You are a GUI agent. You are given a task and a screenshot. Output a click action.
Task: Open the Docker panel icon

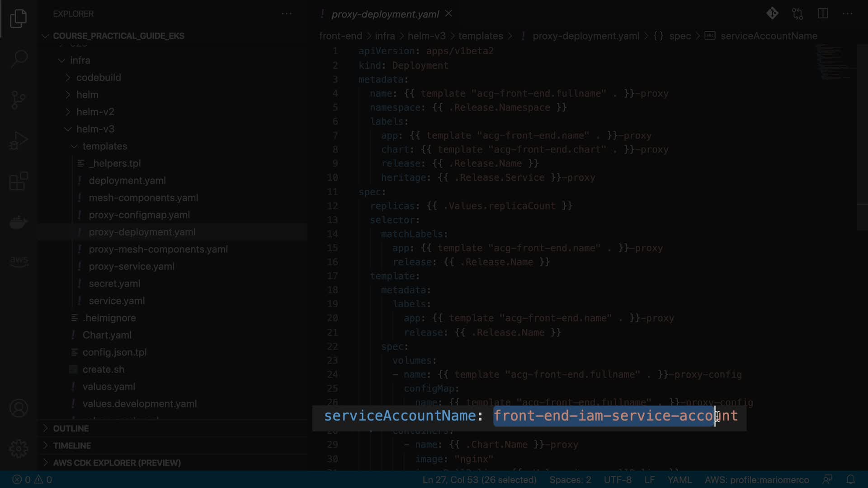(x=19, y=222)
